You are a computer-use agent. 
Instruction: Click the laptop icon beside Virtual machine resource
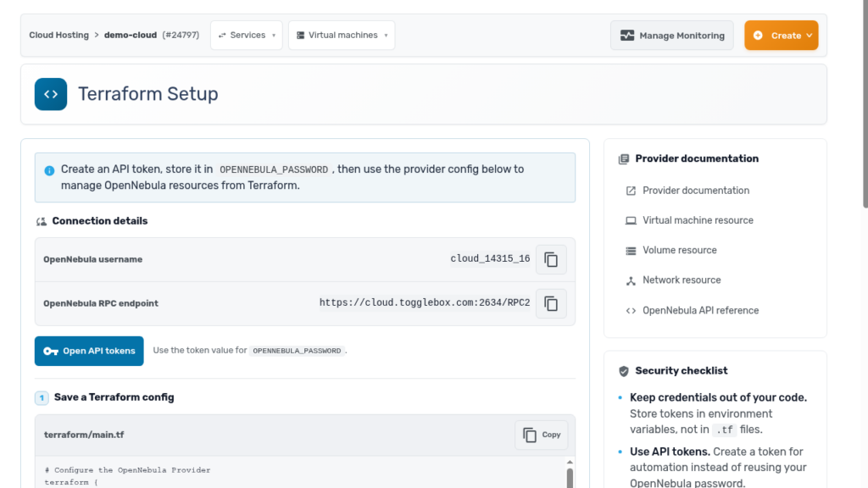coord(631,220)
